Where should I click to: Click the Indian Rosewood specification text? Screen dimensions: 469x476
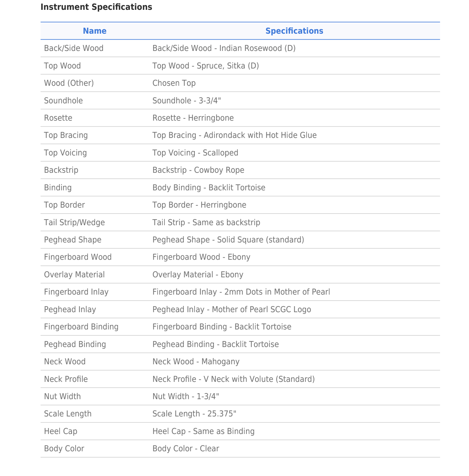coord(257,48)
